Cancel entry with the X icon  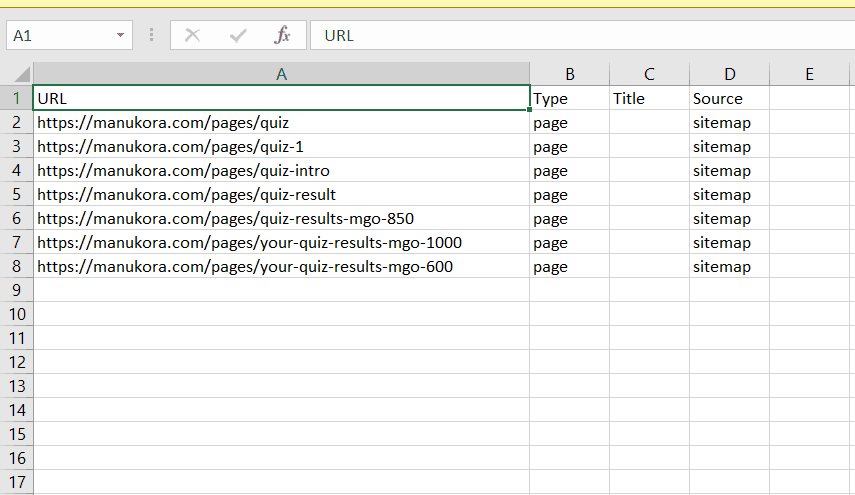click(192, 35)
